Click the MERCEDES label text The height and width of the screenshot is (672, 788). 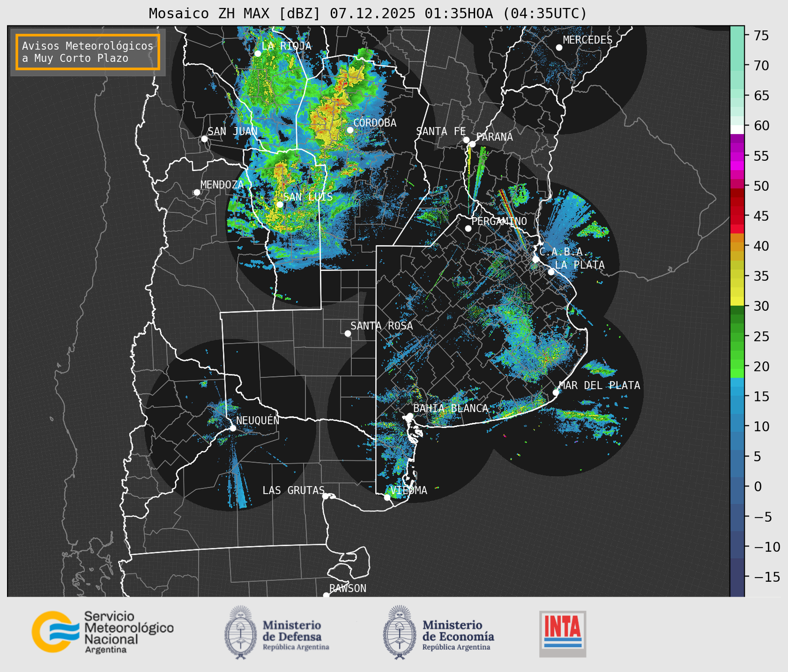click(x=588, y=40)
